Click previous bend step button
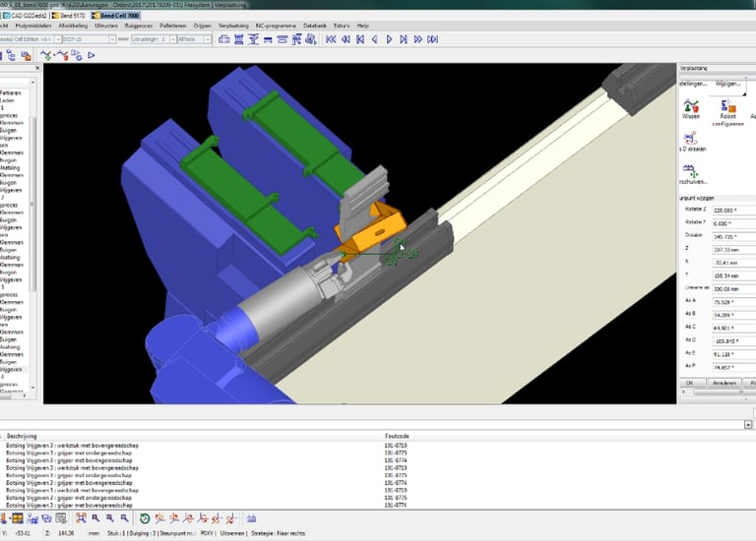 pos(360,39)
